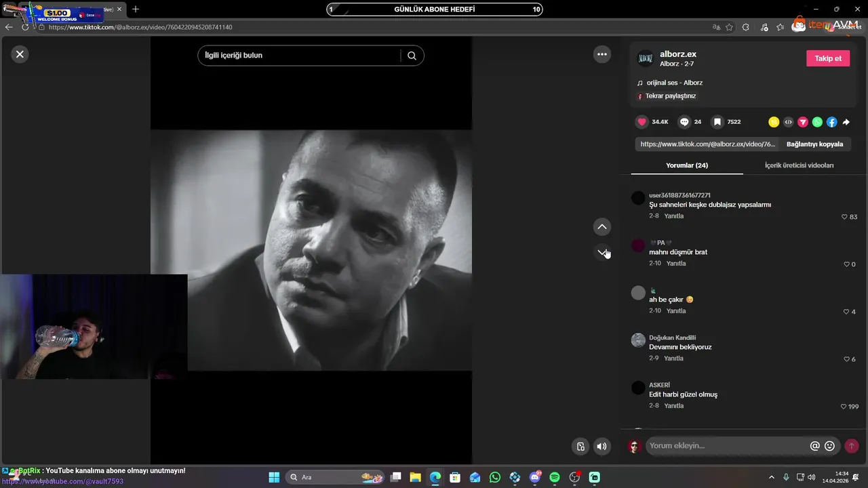Open WhatsApp from the taskbar
The image size is (868, 488).
[495, 477]
